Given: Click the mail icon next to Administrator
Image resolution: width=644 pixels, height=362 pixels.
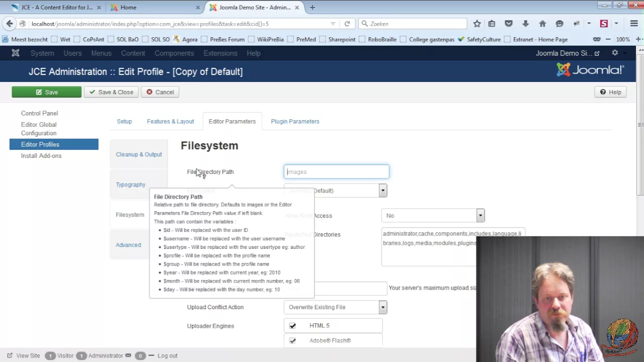Looking at the screenshot, I should point(128,355).
